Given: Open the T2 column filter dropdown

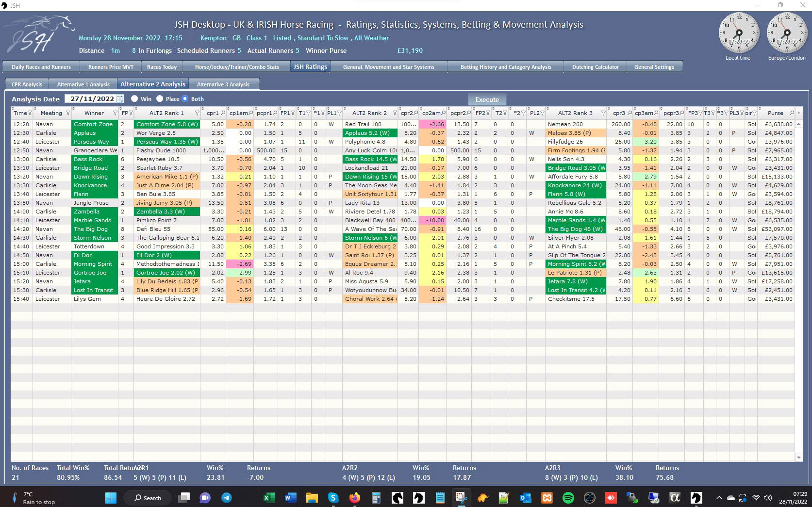Looking at the screenshot, I should (505, 113).
